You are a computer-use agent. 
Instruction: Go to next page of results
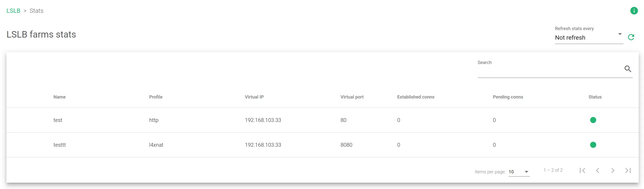613,171
